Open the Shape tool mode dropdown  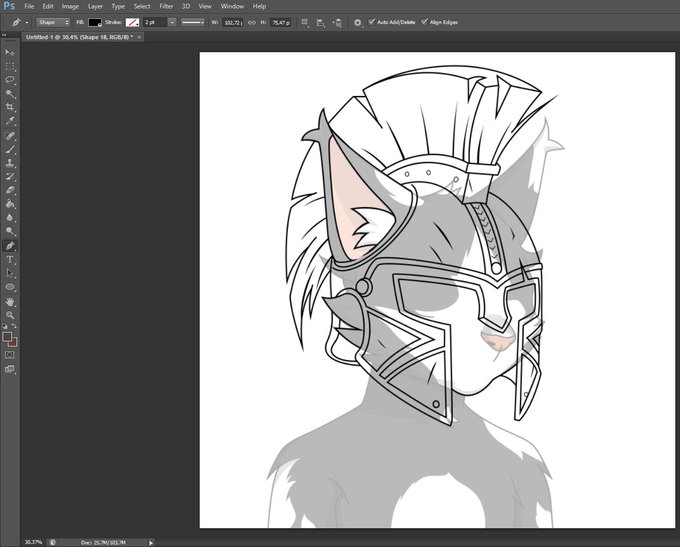pyautogui.click(x=53, y=22)
